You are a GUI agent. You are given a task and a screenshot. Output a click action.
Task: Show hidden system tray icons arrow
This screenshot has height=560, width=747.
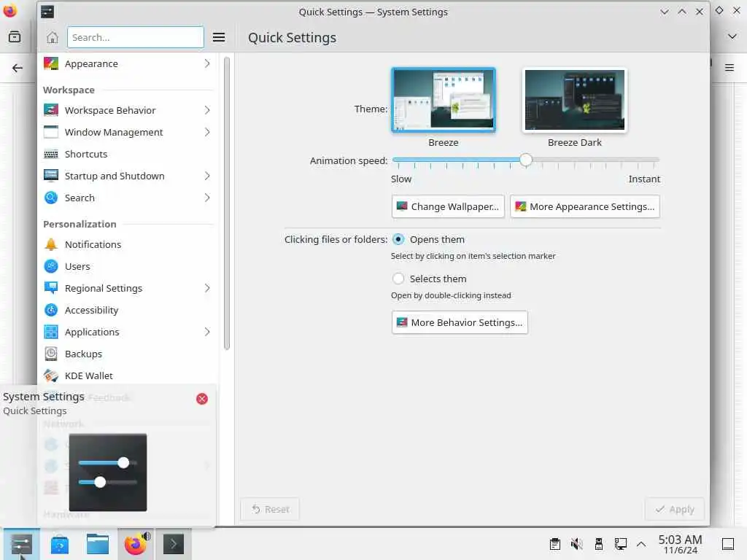641,544
